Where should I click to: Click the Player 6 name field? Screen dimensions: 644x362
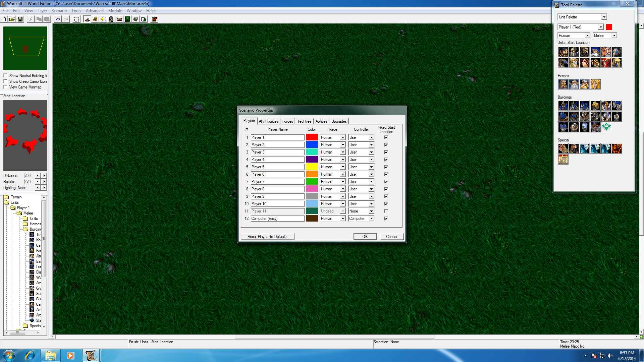click(277, 174)
